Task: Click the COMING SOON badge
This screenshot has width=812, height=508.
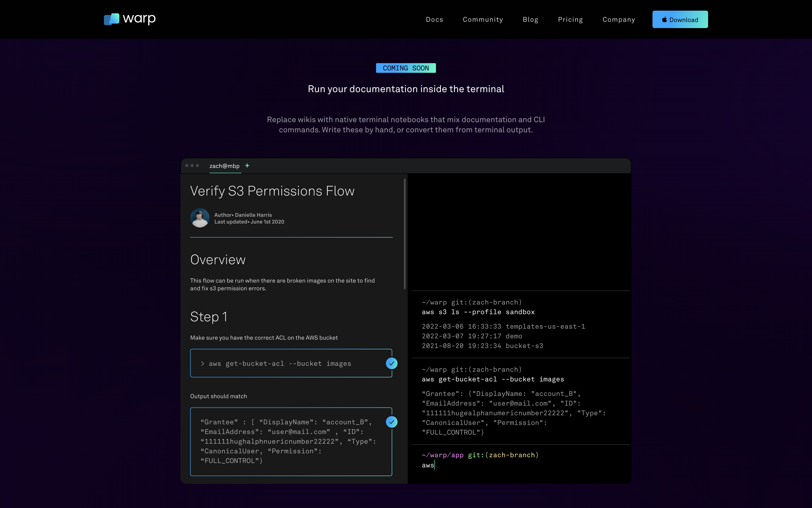Action: [x=406, y=68]
